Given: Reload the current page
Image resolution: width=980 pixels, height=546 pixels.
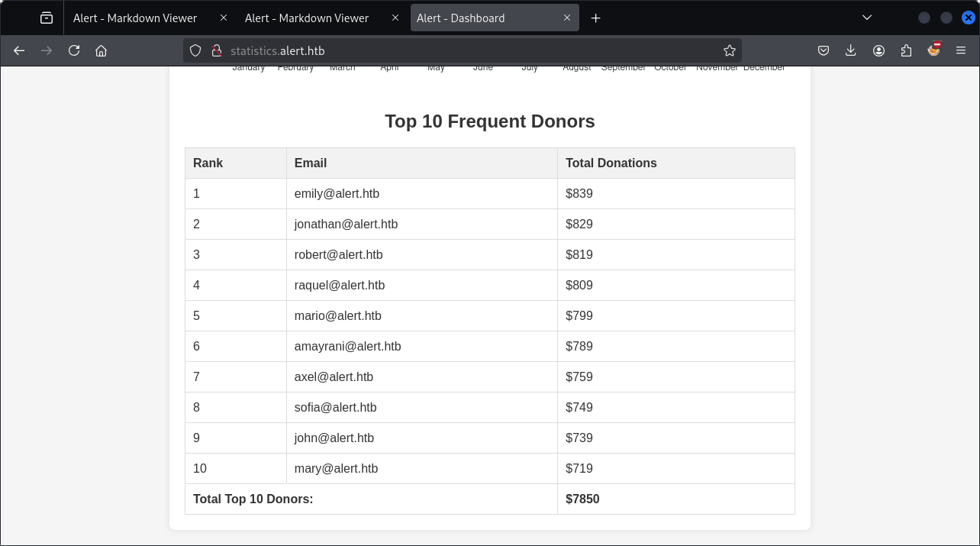Looking at the screenshot, I should tap(74, 50).
